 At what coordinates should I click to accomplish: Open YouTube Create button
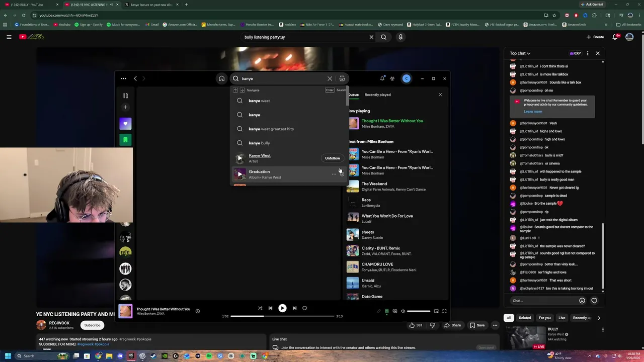[x=595, y=37]
